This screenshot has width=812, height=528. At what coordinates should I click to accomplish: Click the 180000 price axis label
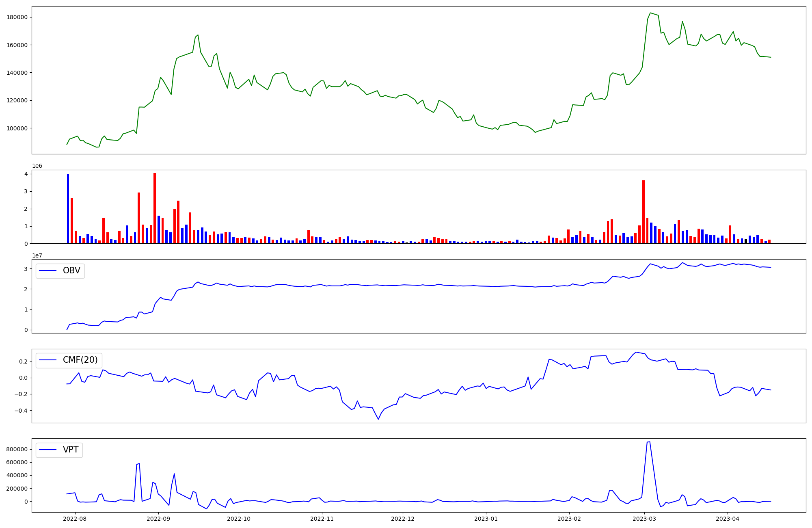[x=17, y=17]
